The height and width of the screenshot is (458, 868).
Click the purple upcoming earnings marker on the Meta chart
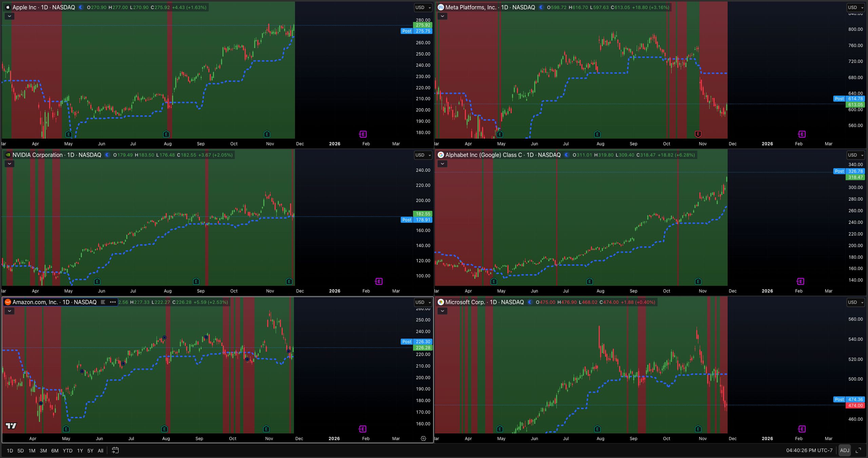(x=802, y=134)
